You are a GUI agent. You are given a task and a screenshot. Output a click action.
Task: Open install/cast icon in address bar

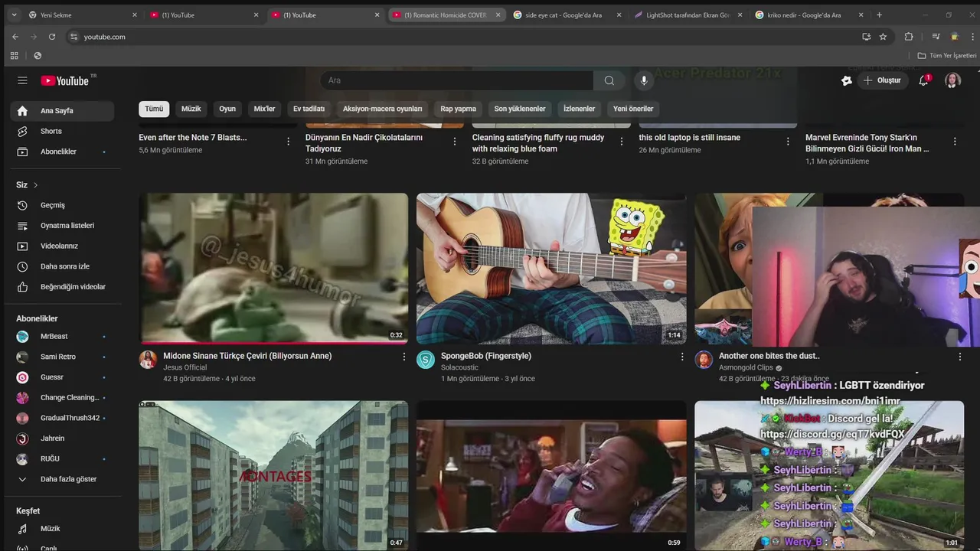pyautogui.click(x=866, y=37)
